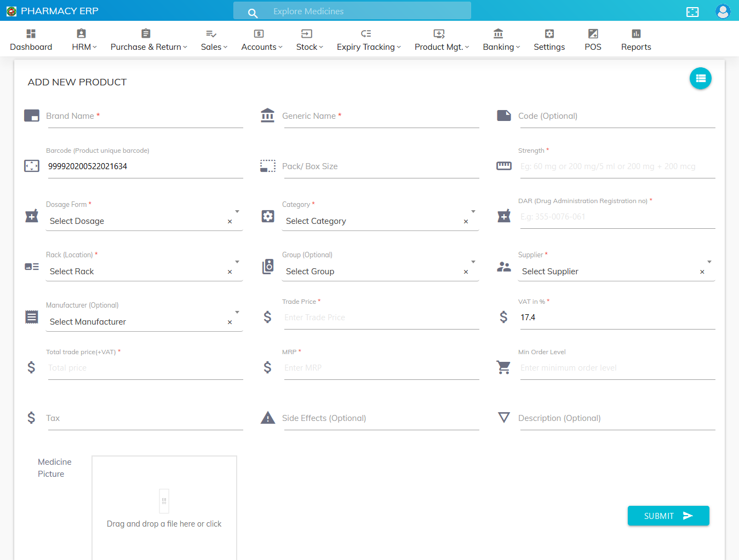Open the HRM menu in the navigation bar
Screen dimensions: 739x560
(84, 39)
